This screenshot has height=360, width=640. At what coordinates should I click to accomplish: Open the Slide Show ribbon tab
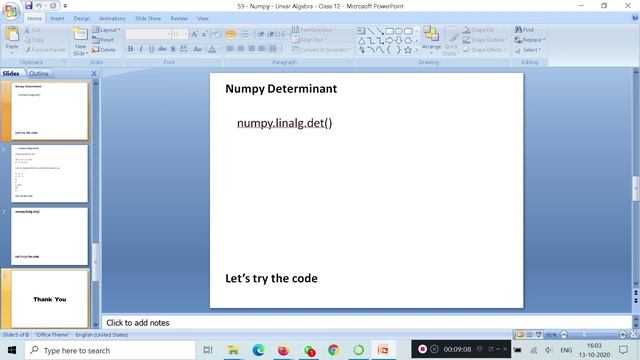(x=148, y=18)
